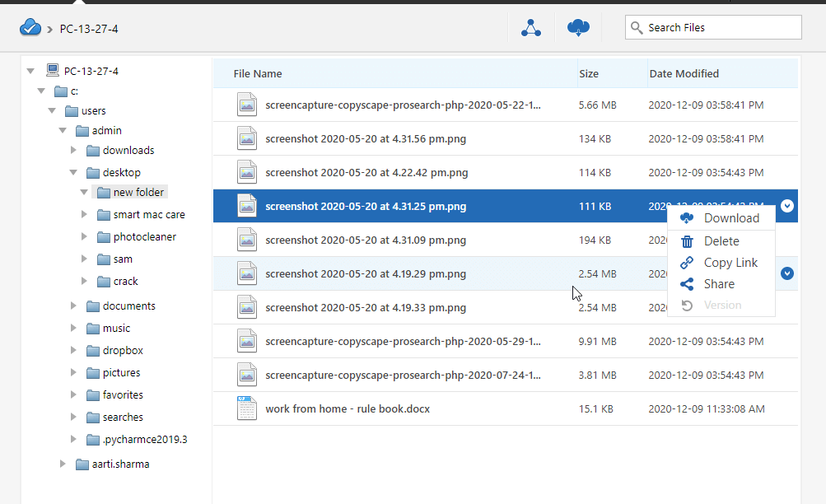Click the date 2020-12-09 11:33:08 AM
This screenshot has height=504, width=826.
tap(707, 408)
